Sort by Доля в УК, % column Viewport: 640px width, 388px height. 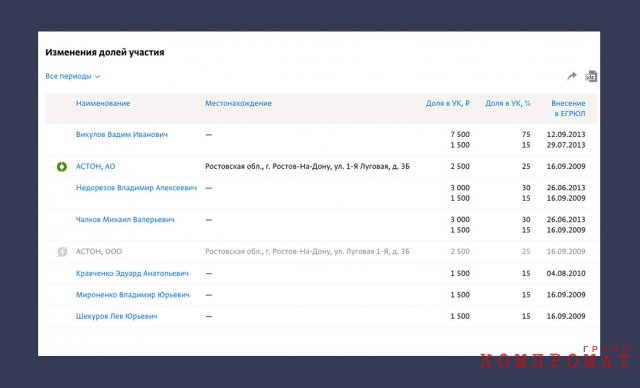pyautogui.click(x=508, y=103)
